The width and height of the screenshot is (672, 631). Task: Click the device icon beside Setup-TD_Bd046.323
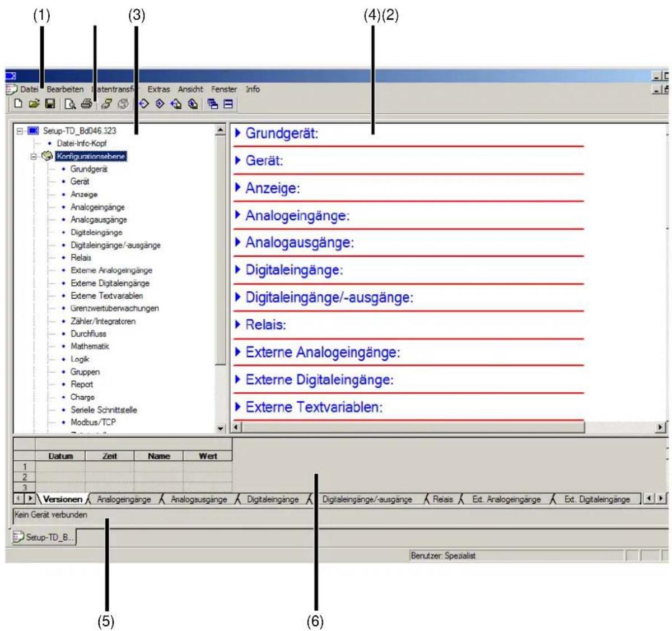coord(33,131)
